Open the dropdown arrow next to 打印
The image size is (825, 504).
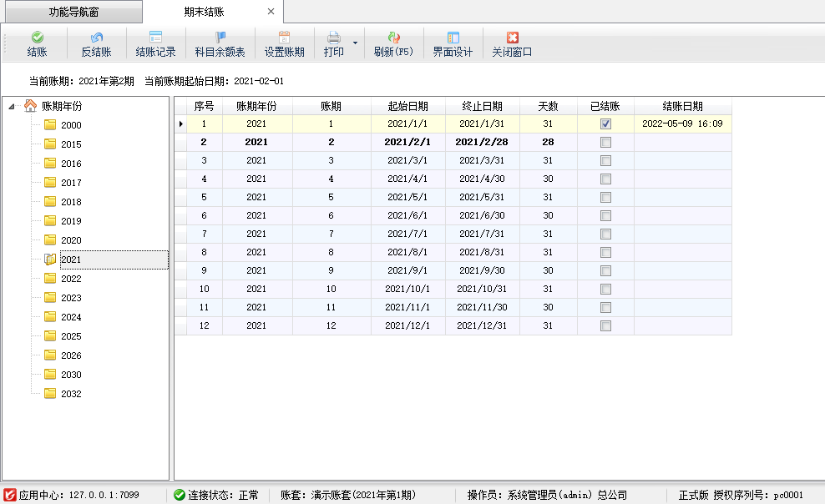pos(355,43)
